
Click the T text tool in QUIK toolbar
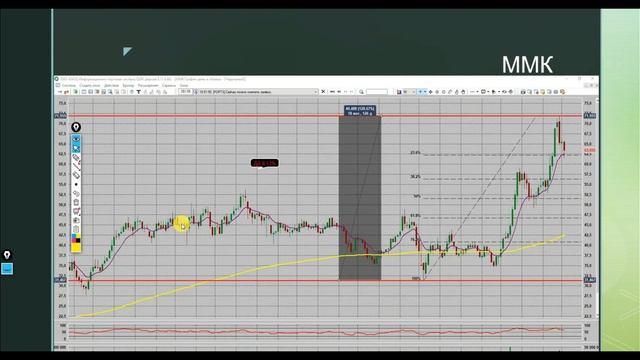(138, 92)
